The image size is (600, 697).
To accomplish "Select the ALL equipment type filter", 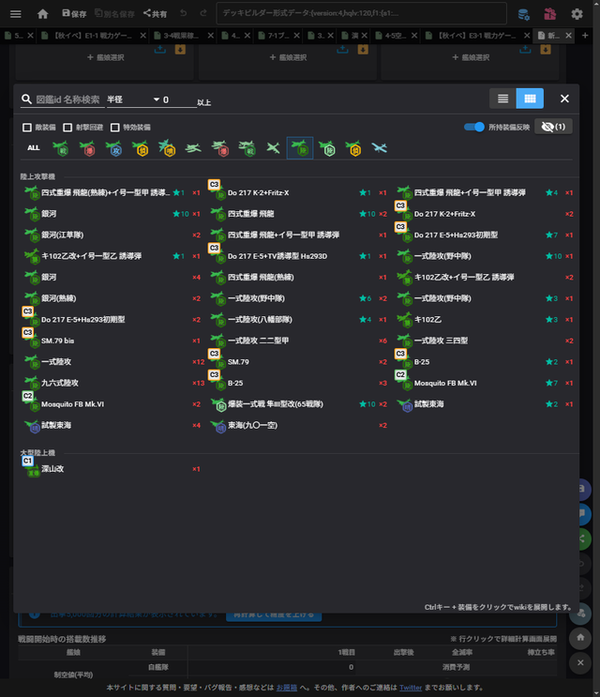I will pos(33,148).
